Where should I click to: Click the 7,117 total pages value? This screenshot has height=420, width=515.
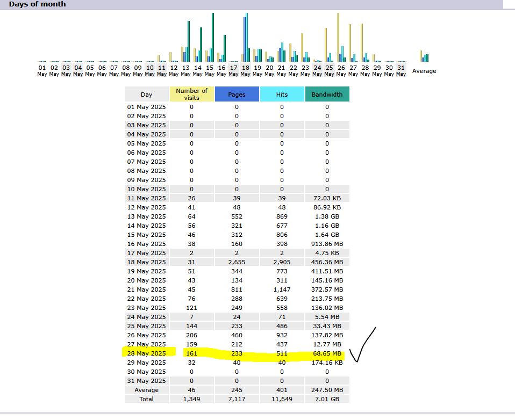237,399
